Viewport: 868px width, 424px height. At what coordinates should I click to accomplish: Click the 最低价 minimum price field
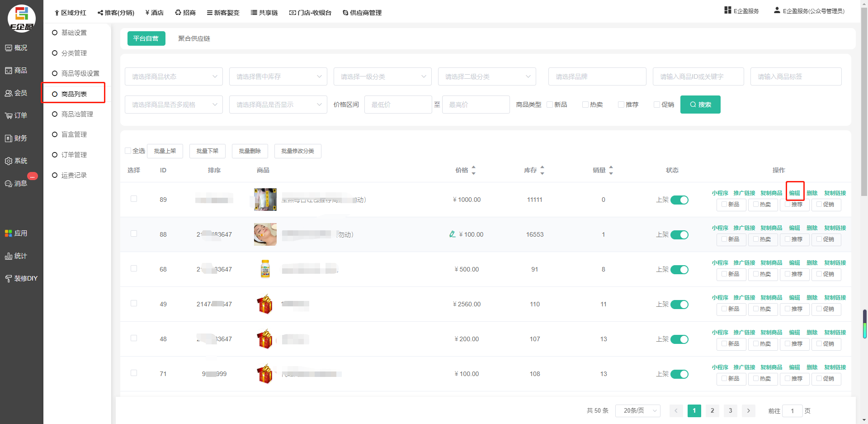(398, 105)
